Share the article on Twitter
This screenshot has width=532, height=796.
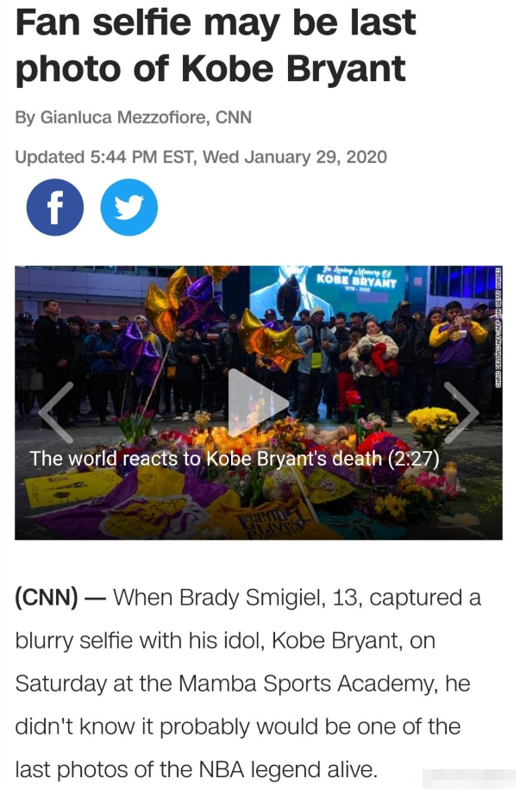129,207
